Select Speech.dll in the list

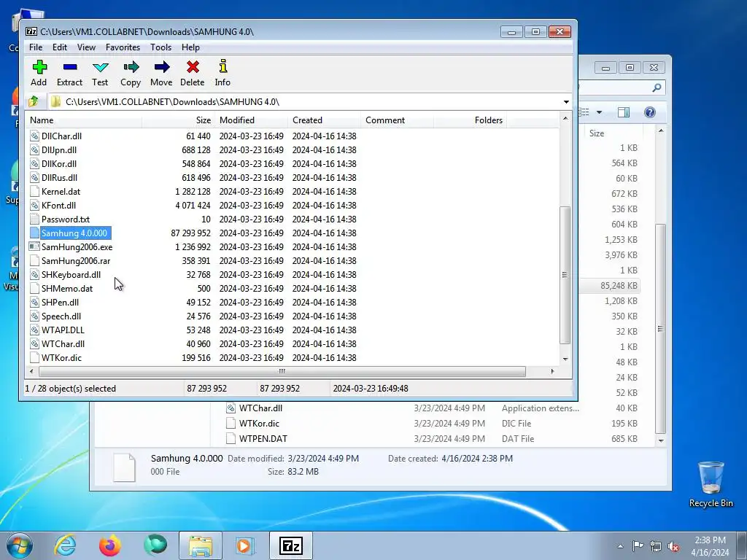click(x=61, y=316)
